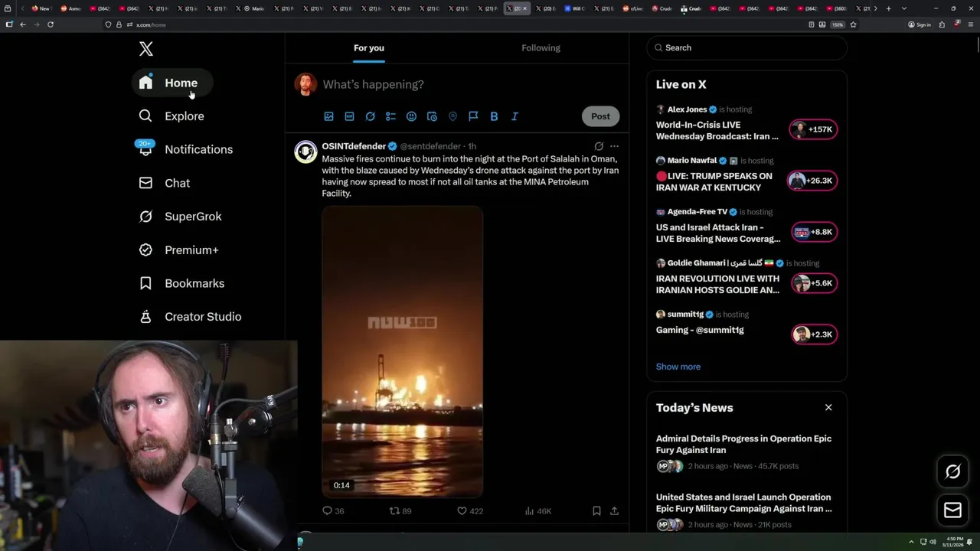
Task: Click Grok explain icon on OSINTdefender post
Action: tap(599, 146)
